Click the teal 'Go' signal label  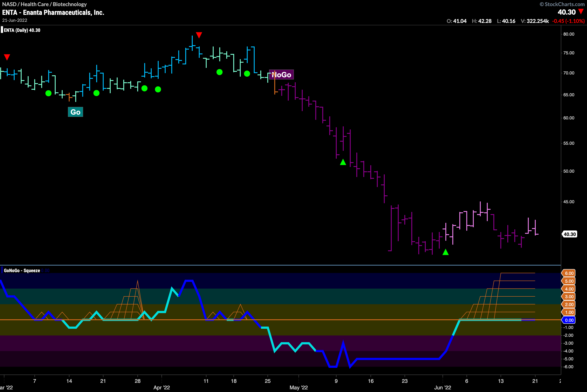pyautogui.click(x=76, y=112)
